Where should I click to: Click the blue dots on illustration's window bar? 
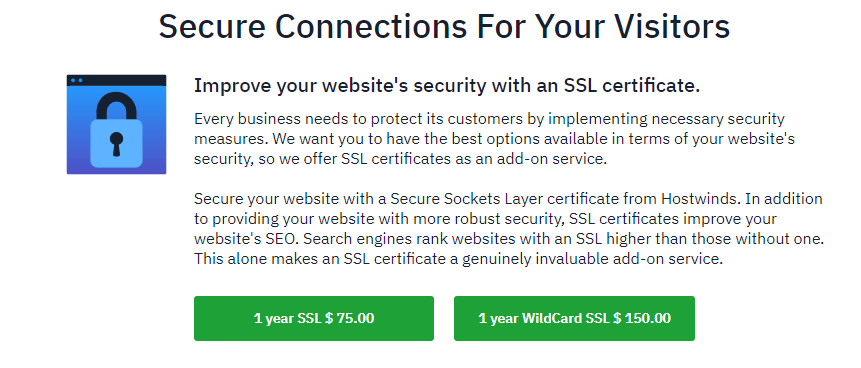point(77,80)
